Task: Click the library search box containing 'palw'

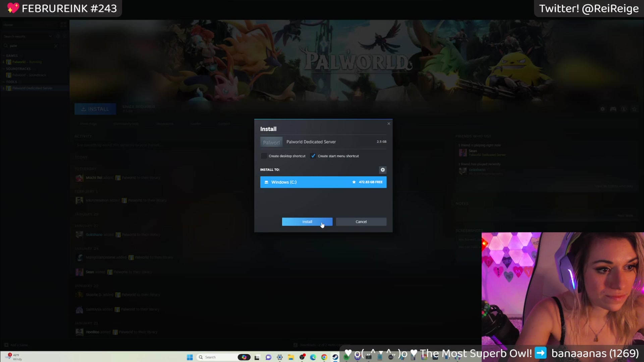Action: [x=30, y=46]
